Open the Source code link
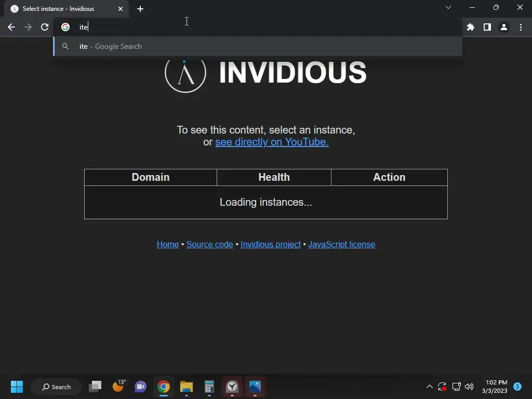Image resolution: width=532 pixels, height=399 pixels. [x=210, y=244]
